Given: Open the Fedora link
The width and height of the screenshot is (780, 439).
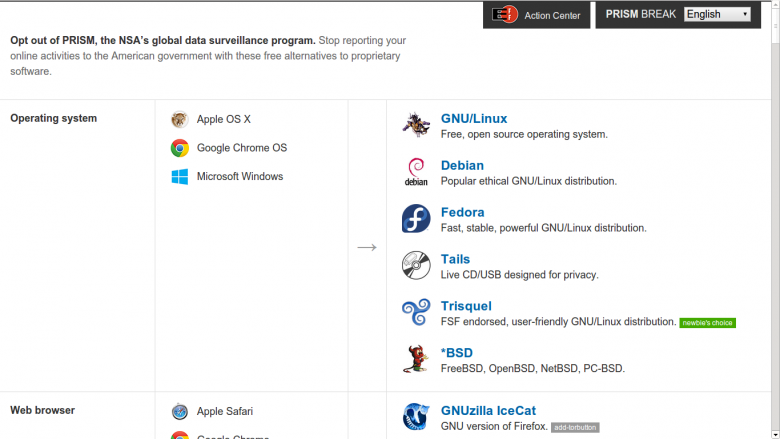Looking at the screenshot, I should (x=463, y=212).
